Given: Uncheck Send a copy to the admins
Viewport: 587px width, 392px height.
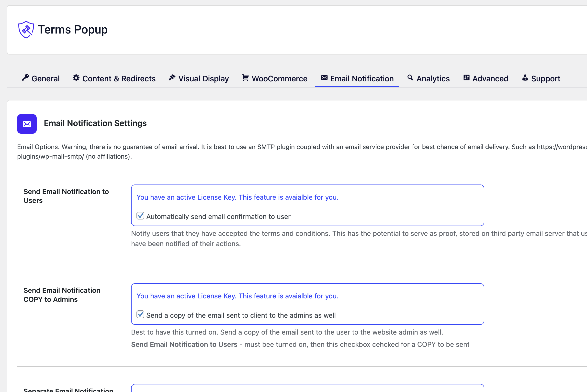Looking at the screenshot, I should 140,315.
